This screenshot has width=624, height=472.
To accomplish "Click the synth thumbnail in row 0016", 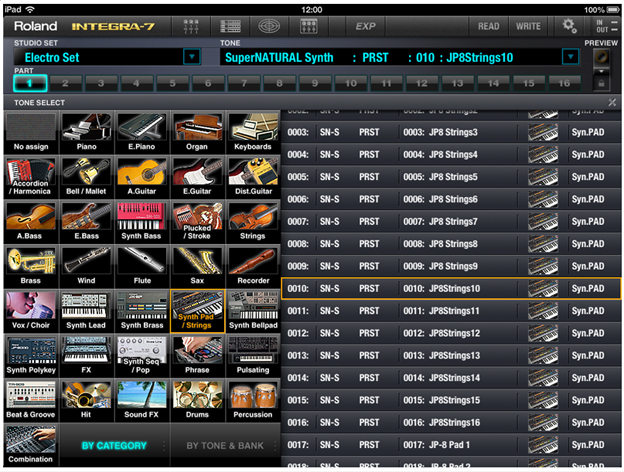I will 543,422.
